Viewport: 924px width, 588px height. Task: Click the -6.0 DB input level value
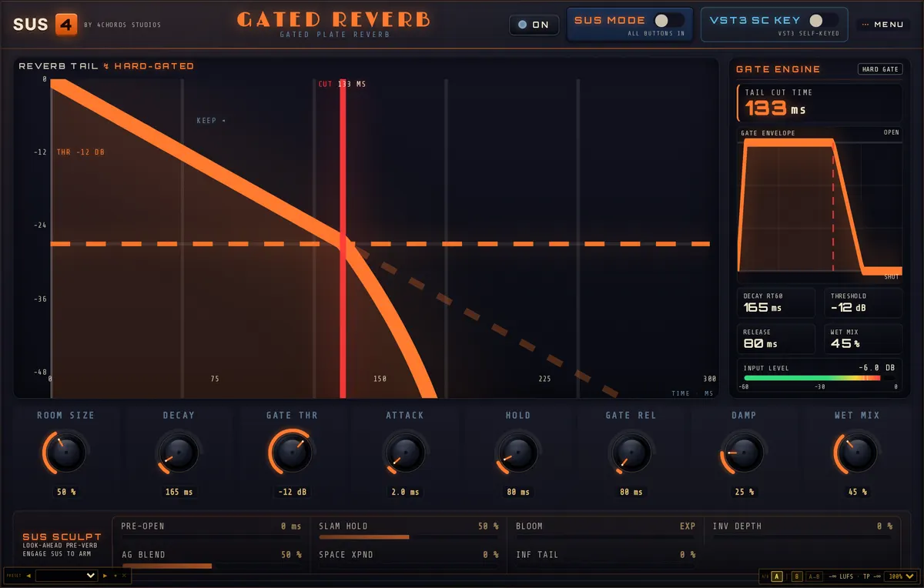pyautogui.click(x=876, y=368)
